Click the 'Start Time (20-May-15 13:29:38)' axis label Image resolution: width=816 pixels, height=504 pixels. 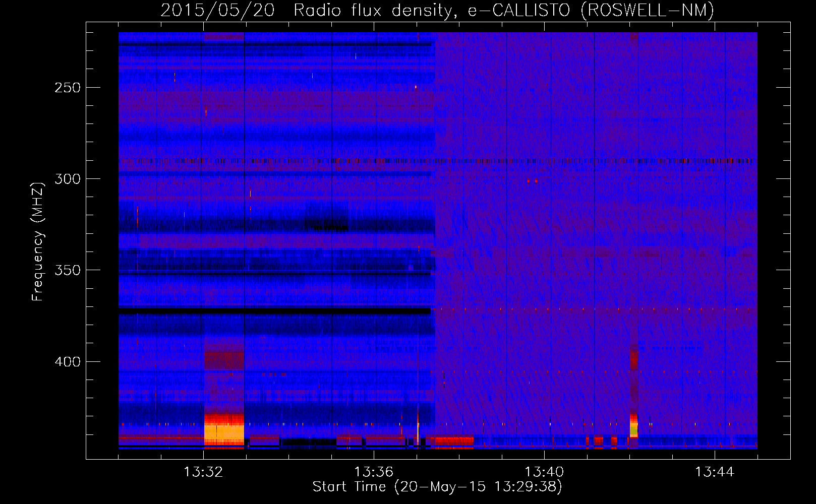point(437,487)
